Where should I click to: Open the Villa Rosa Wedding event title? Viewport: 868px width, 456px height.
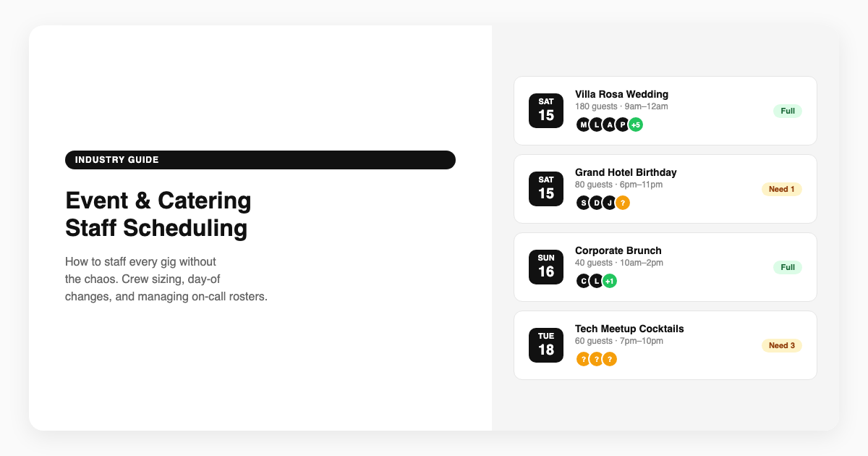click(621, 94)
